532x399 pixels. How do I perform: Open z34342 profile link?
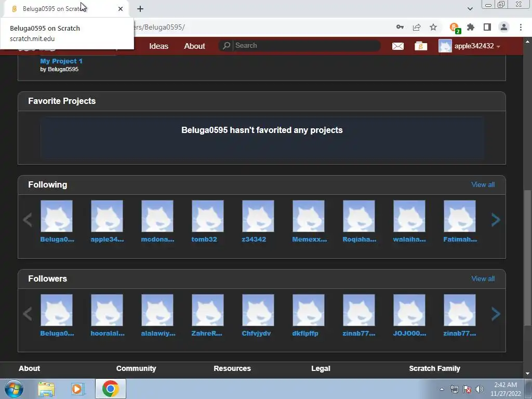254,239
